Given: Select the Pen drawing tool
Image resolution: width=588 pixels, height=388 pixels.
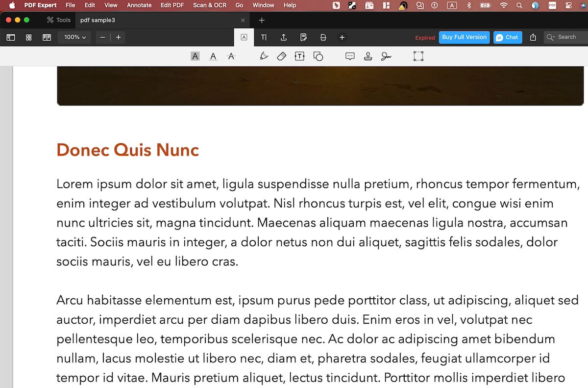Looking at the screenshot, I should coord(264,56).
